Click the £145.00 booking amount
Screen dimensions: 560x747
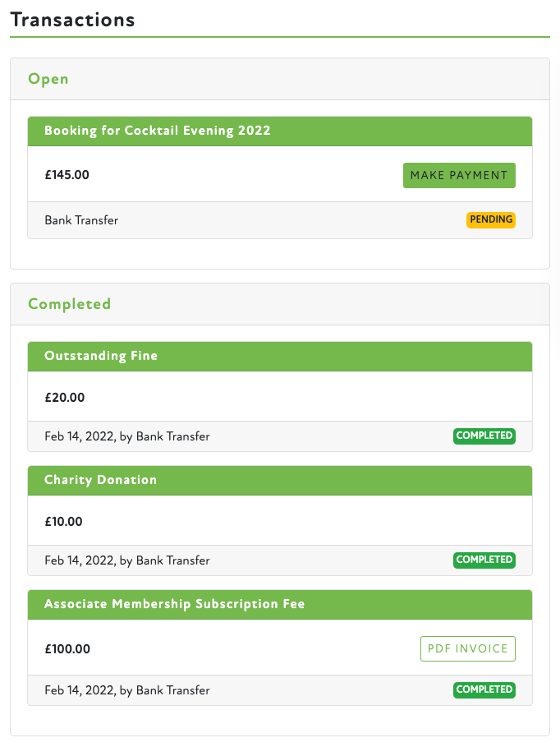[x=67, y=175]
